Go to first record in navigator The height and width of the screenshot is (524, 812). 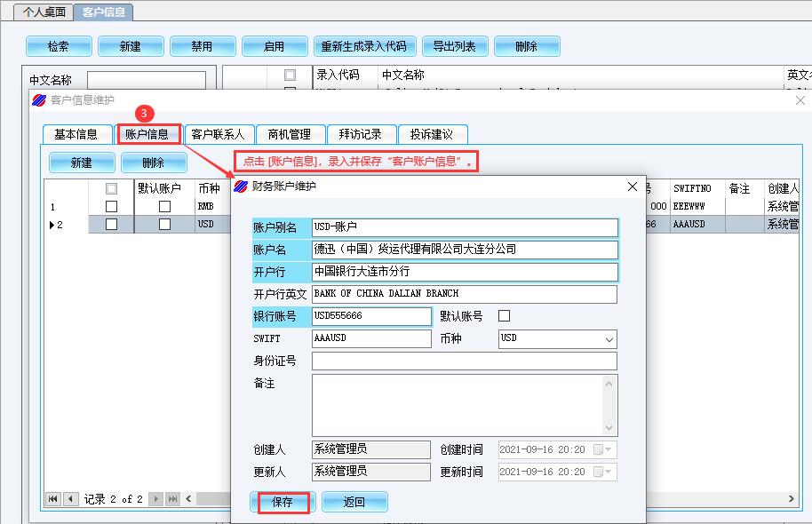[x=53, y=499]
